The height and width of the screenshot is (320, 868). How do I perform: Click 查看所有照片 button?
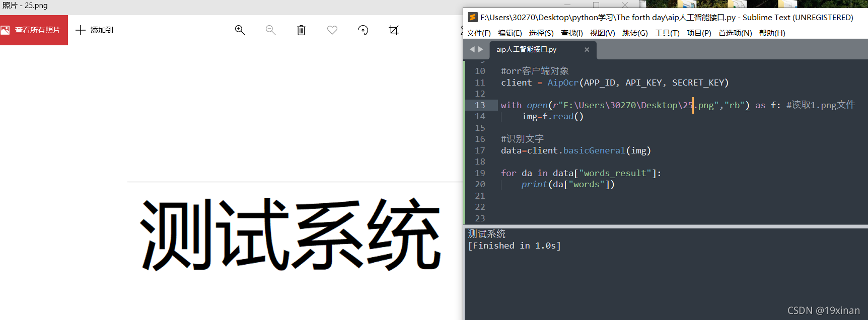pyautogui.click(x=34, y=30)
